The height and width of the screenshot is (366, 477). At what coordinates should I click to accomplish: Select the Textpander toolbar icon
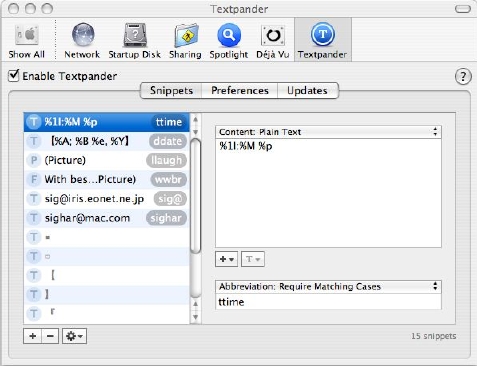click(322, 41)
